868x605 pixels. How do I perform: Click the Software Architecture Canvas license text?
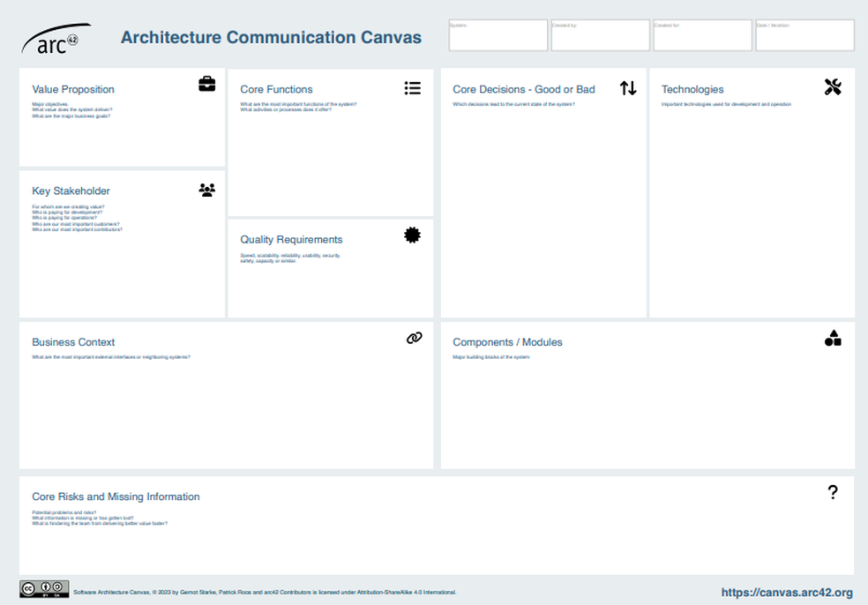coord(265,593)
